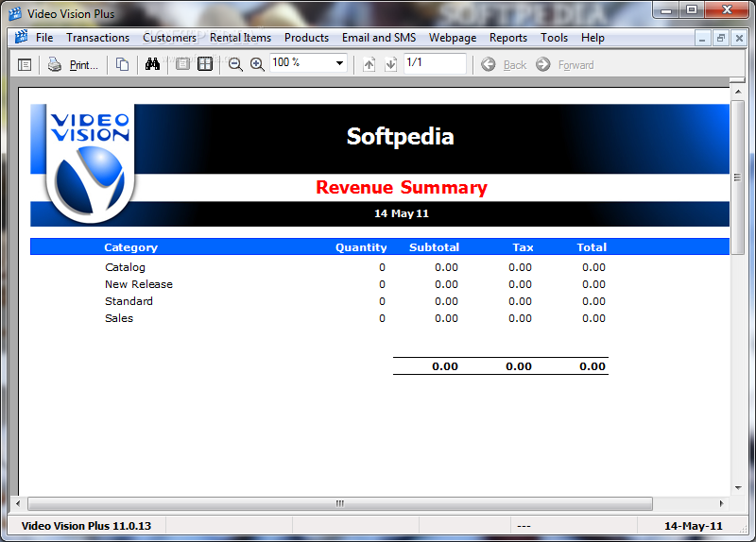The image size is (756, 542).
Task: Click the 14 May 11 report date
Action: click(x=401, y=213)
